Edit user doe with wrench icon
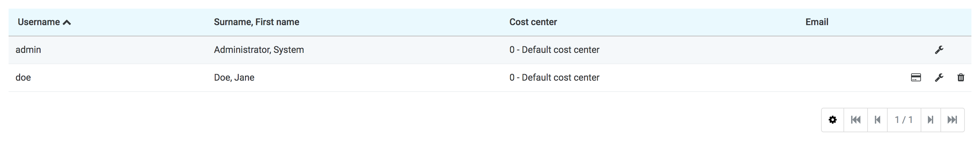The height and width of the screenshot is (160, 980). [x=938, y=78]
